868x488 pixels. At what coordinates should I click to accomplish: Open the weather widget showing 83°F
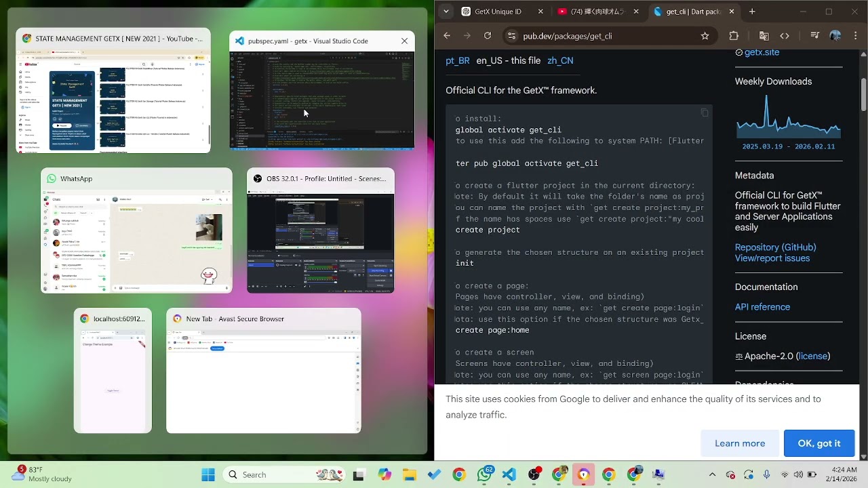42,474
